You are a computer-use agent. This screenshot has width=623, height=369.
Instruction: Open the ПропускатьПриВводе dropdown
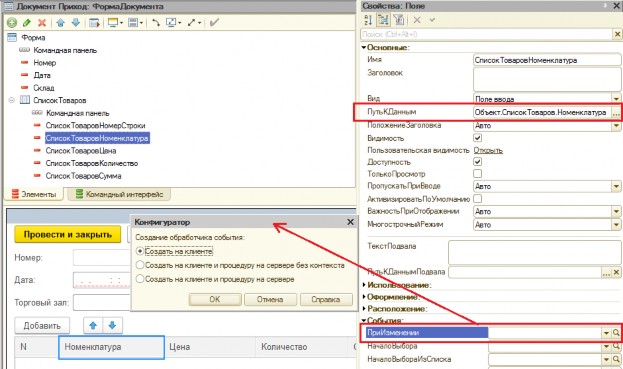click(616, 186)
